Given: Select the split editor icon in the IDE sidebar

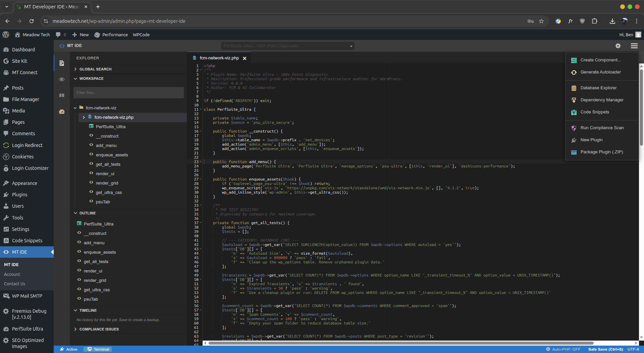Looking at the screenshot, I should [62, 95].
